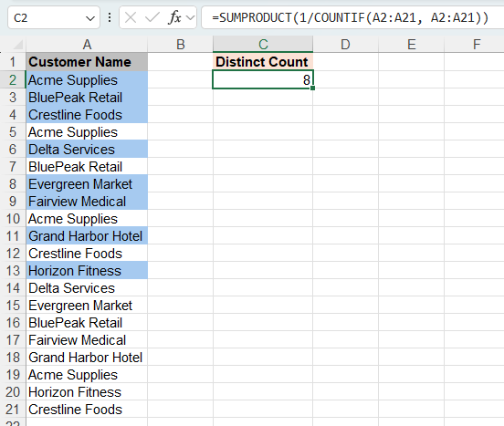The width and height of the screenshot is (504, 426).
Task: Select Crestline Foods in row 12
Action: [87, 254]
